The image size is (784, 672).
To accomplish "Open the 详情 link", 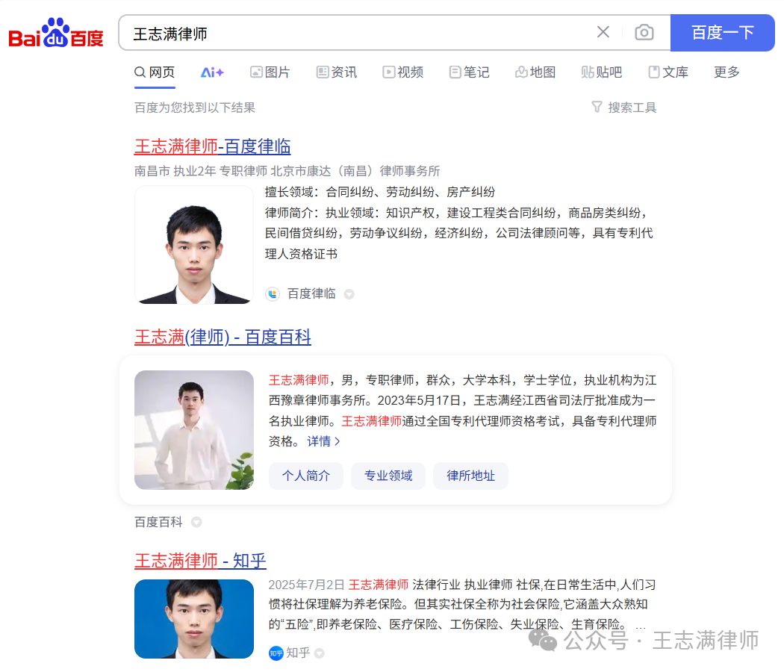I will pyautogui.click(x=323, y=441).
